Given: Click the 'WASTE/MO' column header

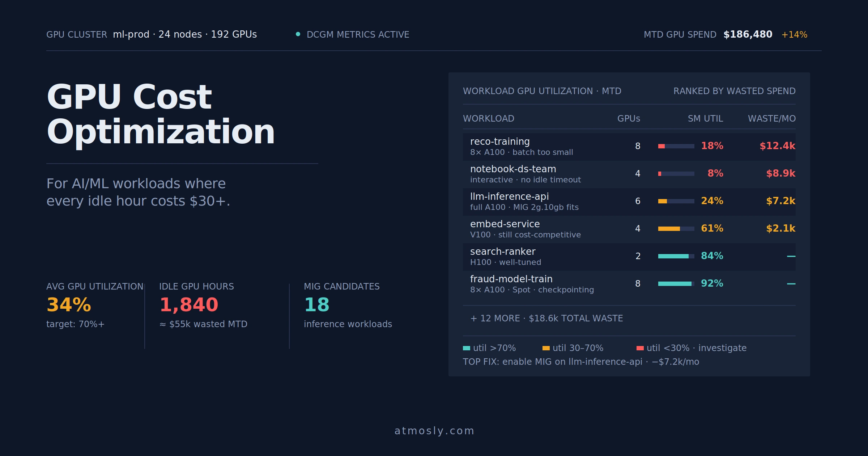Looking at the screenshot, I should 772,119.
